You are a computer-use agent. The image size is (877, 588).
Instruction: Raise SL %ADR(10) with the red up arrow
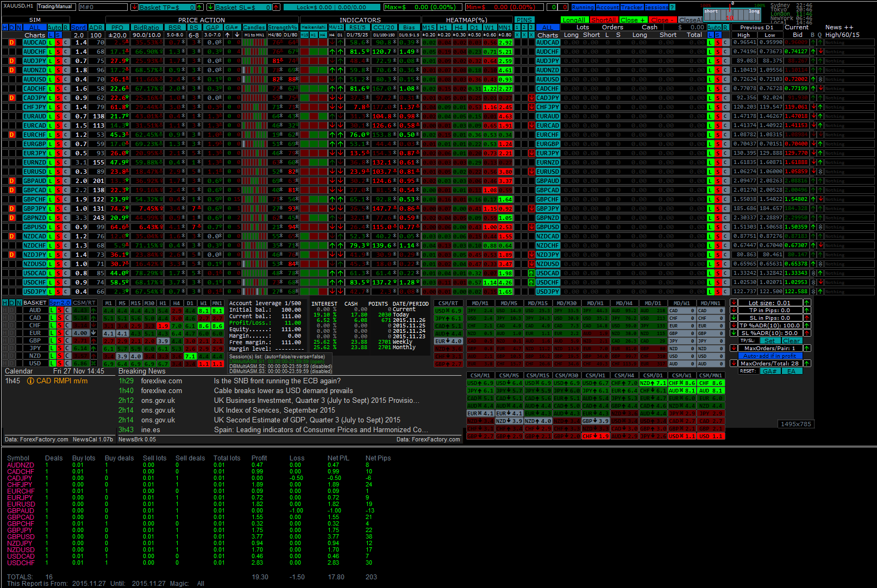click(x=807, y=333)
